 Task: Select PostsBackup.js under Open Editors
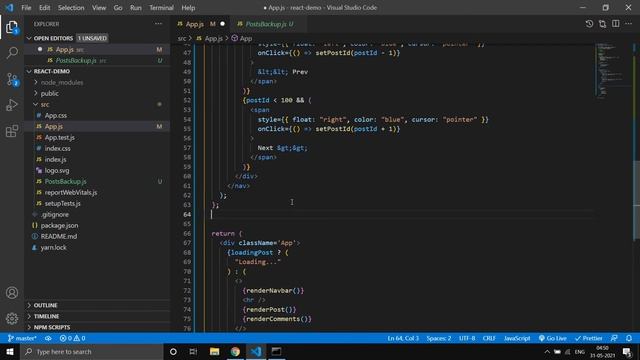[98, 60]
